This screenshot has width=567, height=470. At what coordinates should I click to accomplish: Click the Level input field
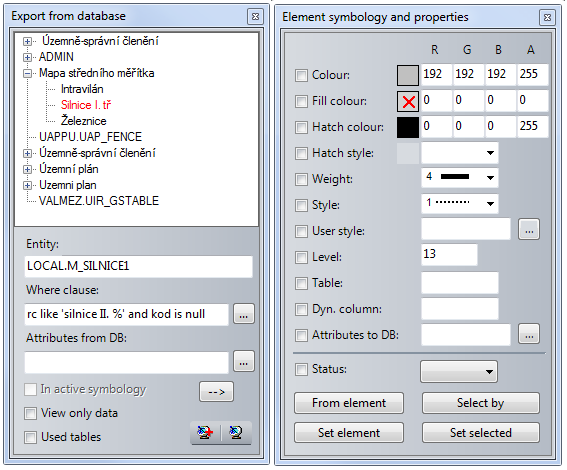pos(449,255)
